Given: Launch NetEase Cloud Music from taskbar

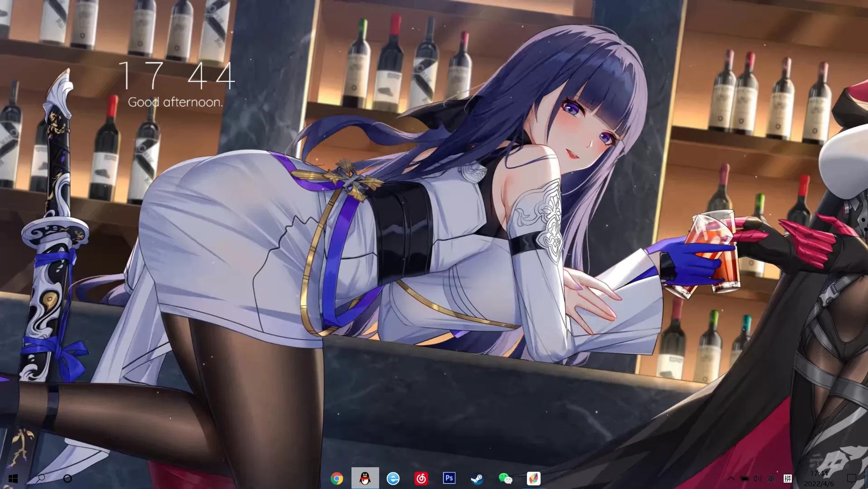Looking at the screenshot, I should 421,479.
